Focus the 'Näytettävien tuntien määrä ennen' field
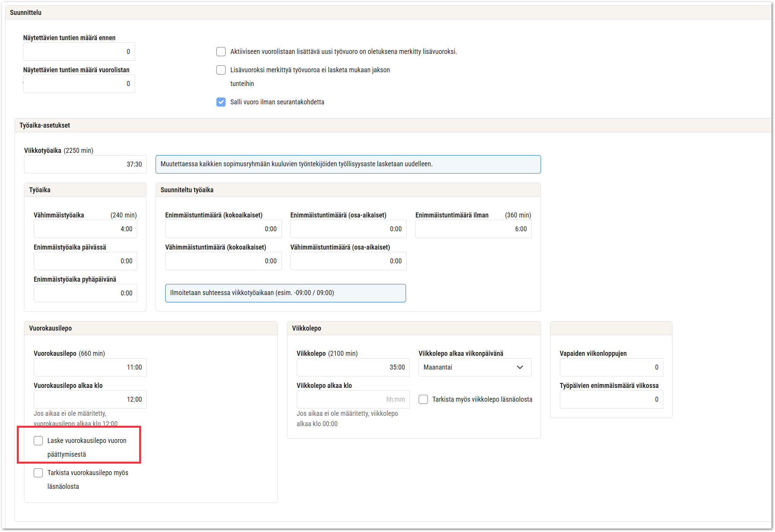 point(79,52)
